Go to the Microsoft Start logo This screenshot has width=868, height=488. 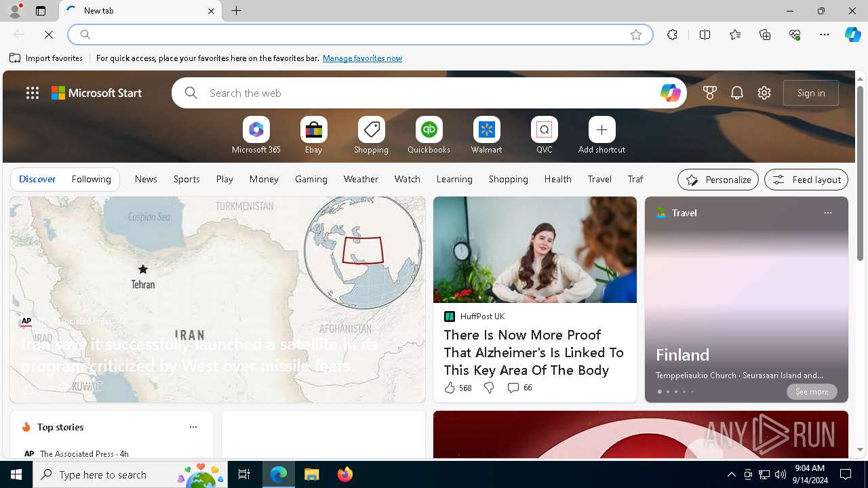(x=97, y=93)
